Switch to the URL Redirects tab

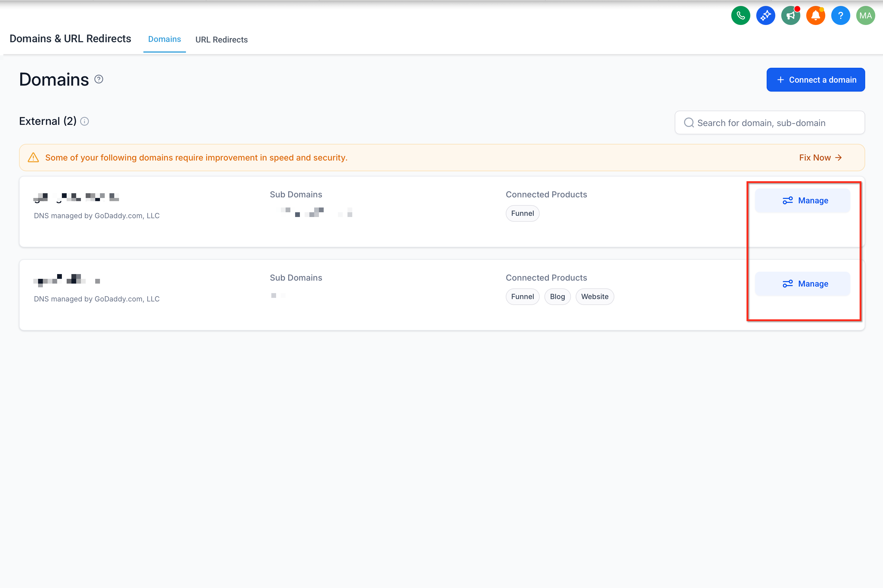(221, 39)
